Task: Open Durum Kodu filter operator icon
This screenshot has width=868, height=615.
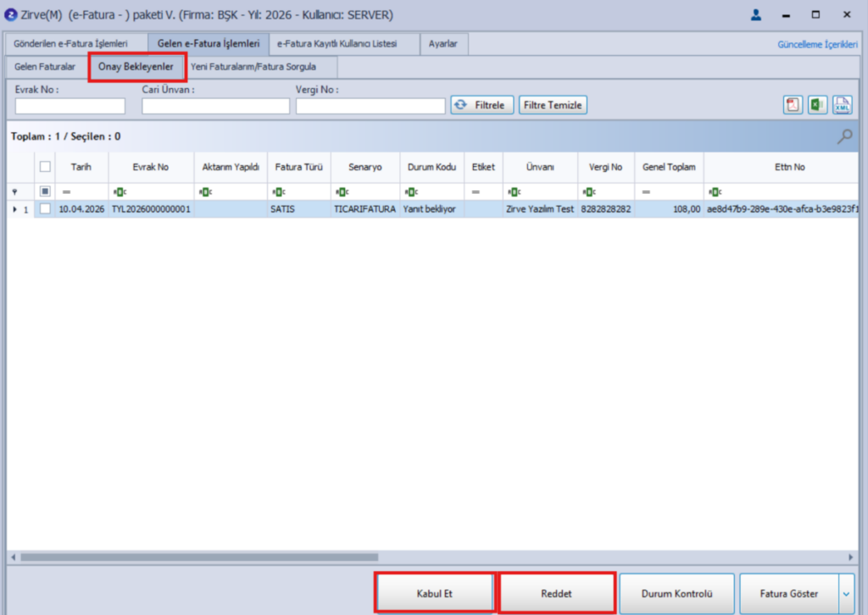Action: point(411,192)
